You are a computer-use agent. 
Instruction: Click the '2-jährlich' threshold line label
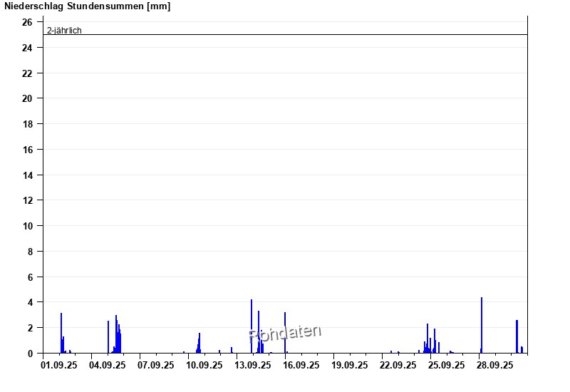[x=64, y=30]
